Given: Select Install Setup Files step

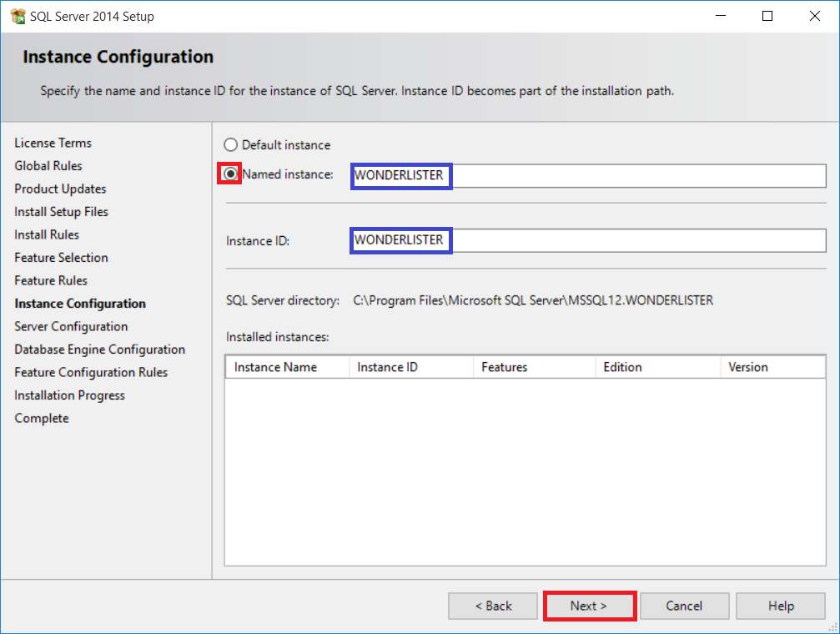Looking at the screenshot, I should point(62,212).
